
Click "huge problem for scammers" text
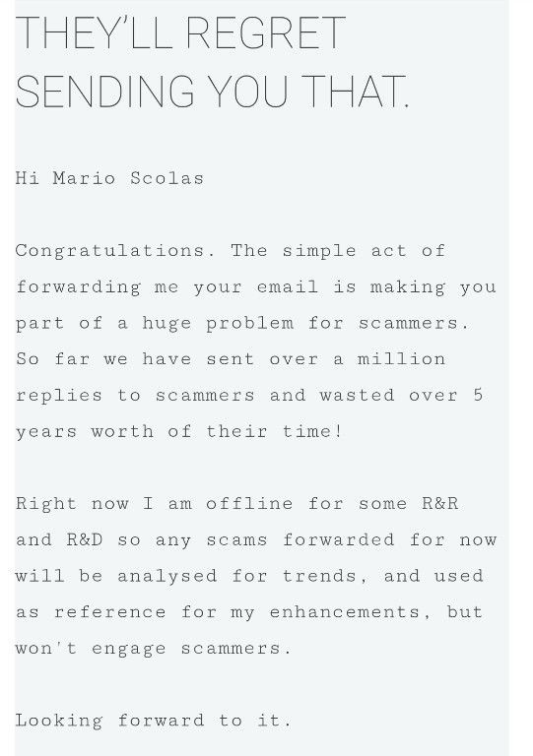click(x=300, y=324)
